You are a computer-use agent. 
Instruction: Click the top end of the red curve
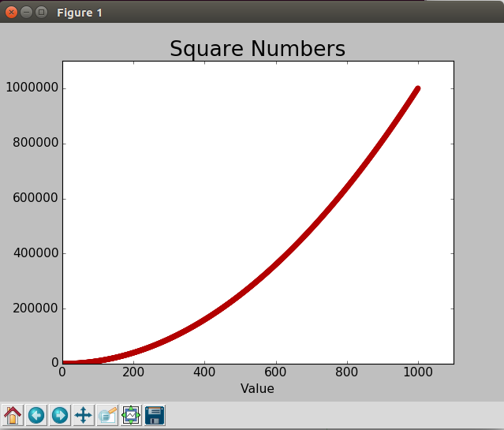pos(417,89)
